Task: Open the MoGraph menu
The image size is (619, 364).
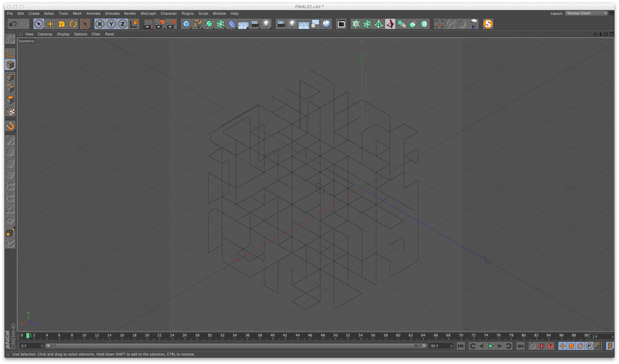Action: pos(149,14)
